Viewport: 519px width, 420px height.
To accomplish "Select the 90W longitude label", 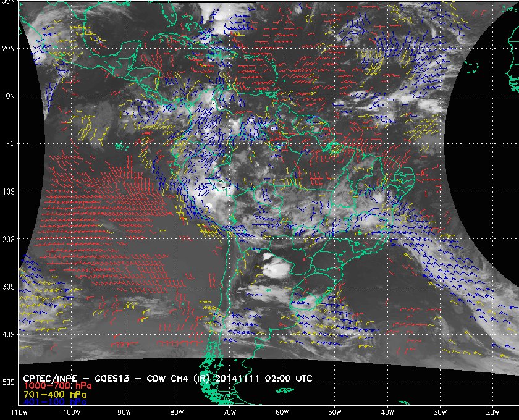I will 124,413.
